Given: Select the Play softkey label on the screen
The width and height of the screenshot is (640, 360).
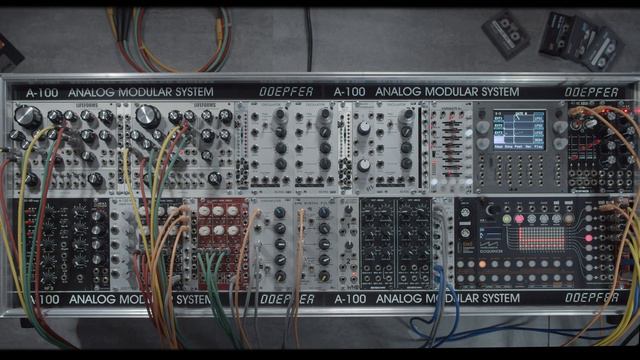Looking at the screenshot, I should coord(539,146).
